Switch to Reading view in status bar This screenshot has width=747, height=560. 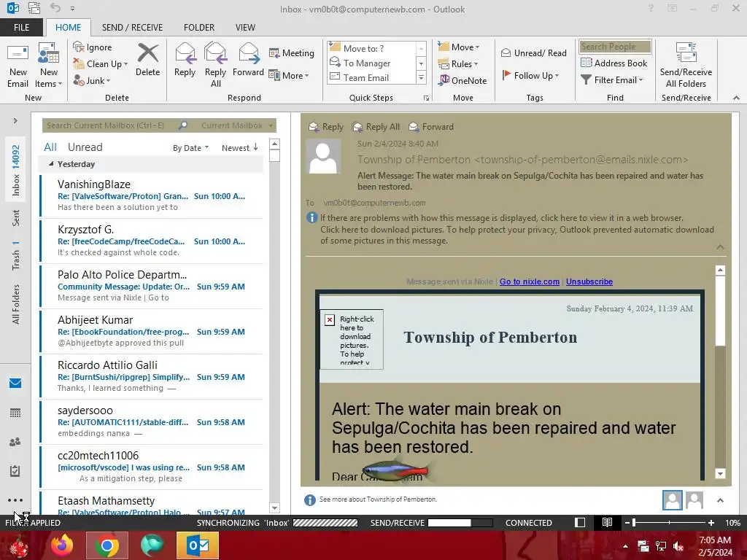point(607,522)
